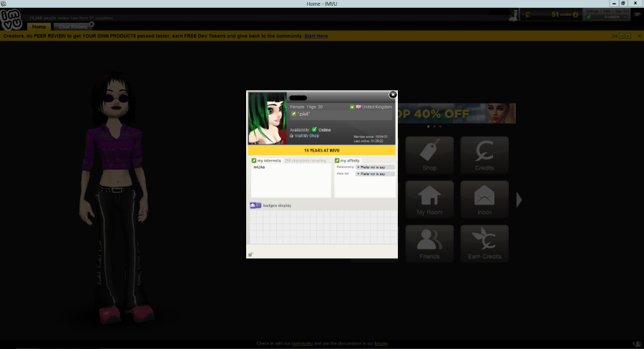This screenshot has width=644, height=349.
Task: Click the Start Here link in banner
Action: (x=316, y=36)
